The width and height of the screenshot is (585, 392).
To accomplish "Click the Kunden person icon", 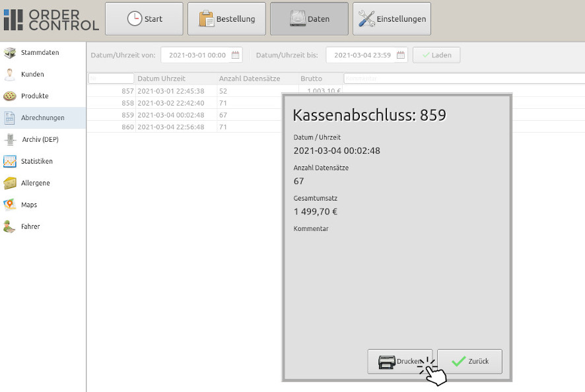I will click(10, 74).
